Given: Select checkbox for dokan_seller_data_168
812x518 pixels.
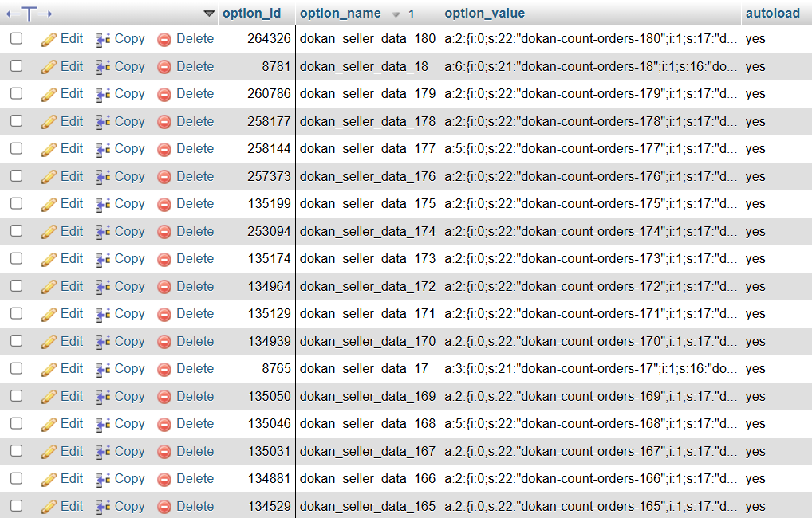Looking at the screenshot, I should coord(17,423).
